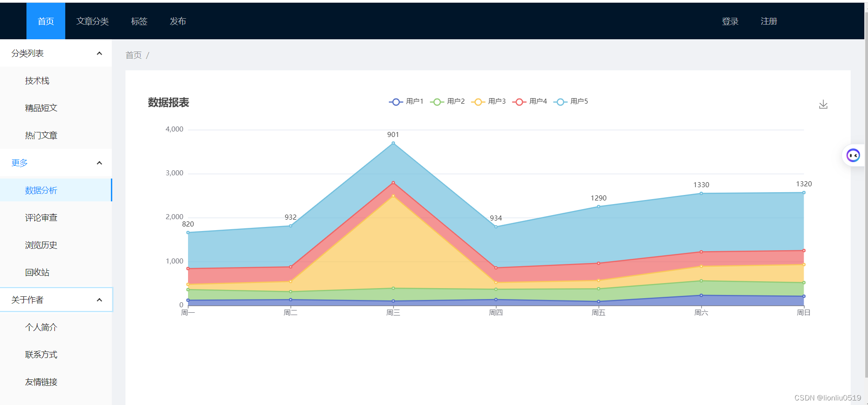Click the 4,000 y-axis label
Viewport: 868px width, 405px height.
[x=174, y=129]
